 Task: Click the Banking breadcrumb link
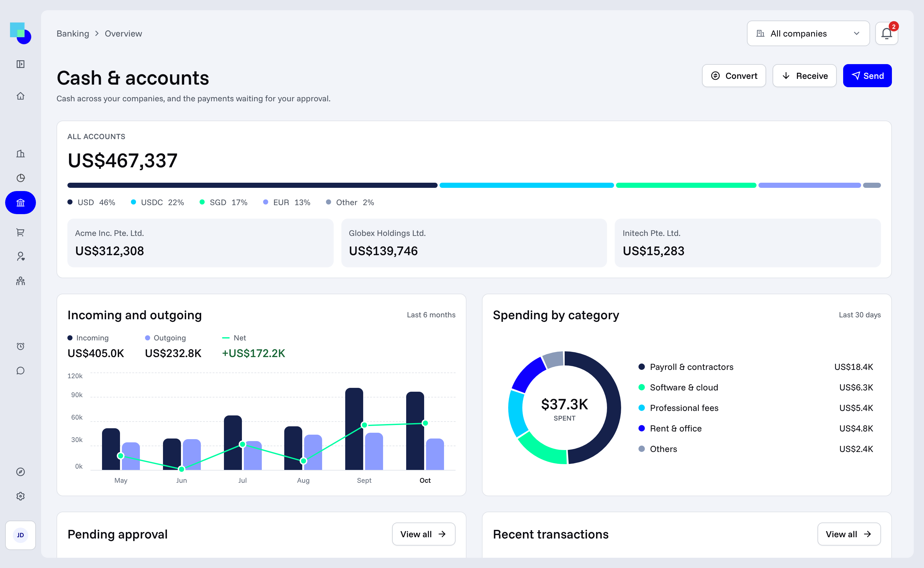pyautogui.click(x=73, y=33)
